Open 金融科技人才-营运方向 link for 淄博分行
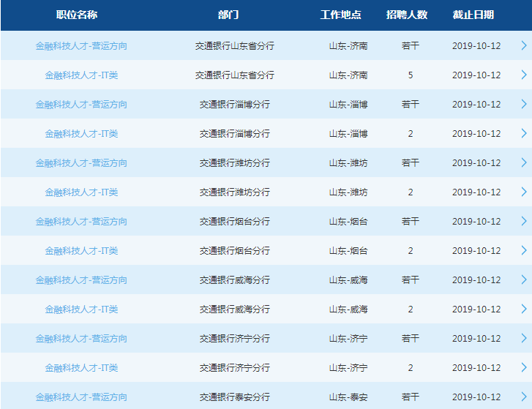This screenshot has height=409, width=532. [x=81, y=104]
